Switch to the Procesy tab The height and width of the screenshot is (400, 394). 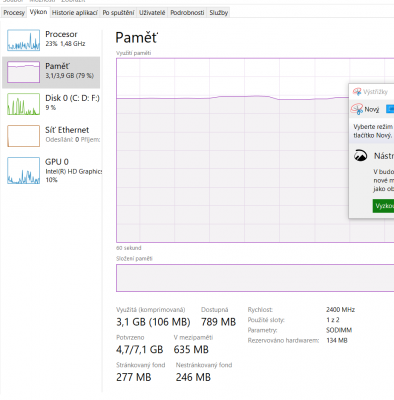coord(14,13)
